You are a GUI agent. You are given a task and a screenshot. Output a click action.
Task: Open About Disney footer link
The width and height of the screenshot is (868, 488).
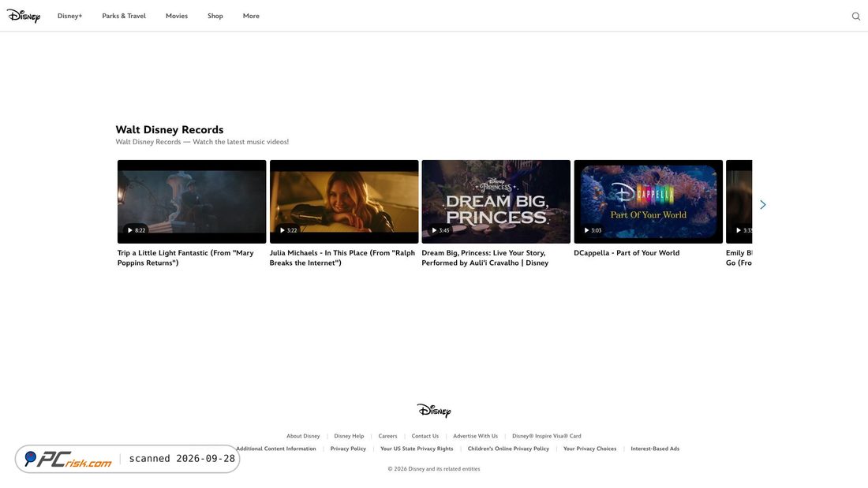[x=303, y=436]
